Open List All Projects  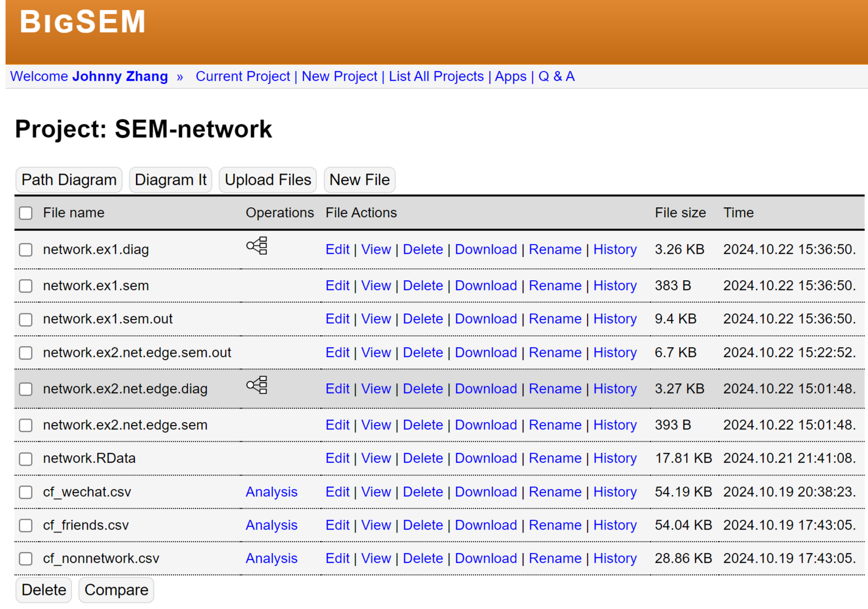coord(436,76)
